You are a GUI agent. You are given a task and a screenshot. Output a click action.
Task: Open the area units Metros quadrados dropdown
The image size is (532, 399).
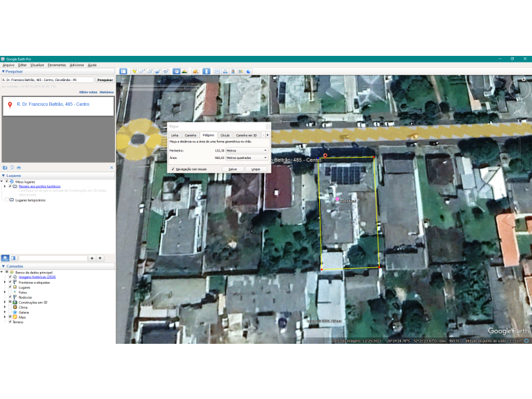coord(247,158)
